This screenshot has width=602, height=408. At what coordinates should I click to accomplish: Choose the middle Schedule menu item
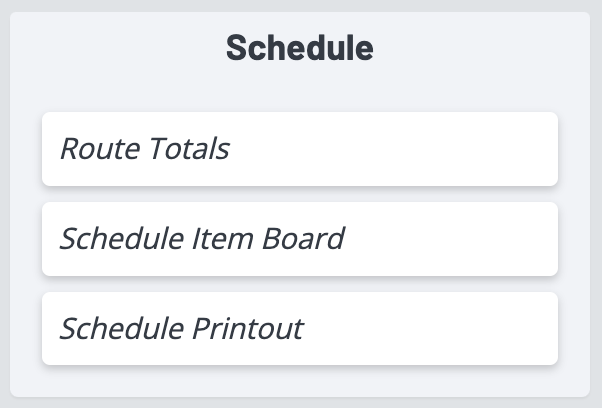pos(299,239)
